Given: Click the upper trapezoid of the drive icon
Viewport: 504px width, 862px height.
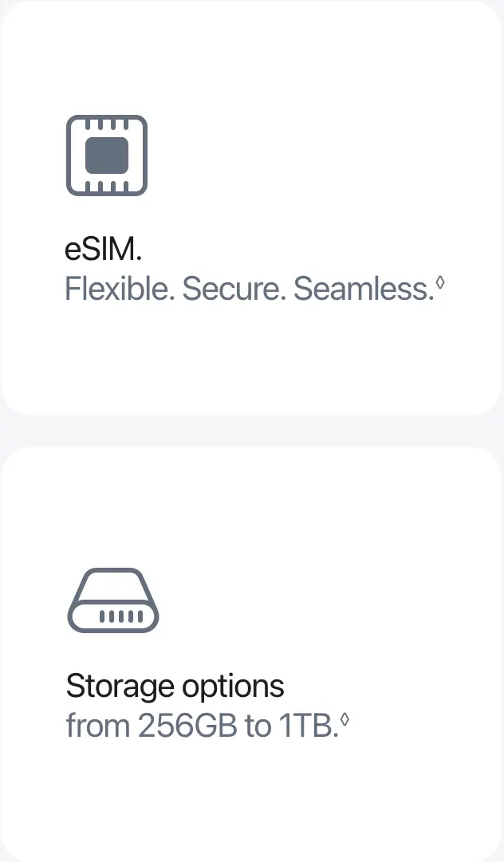Looking at the screenshot, I should (x=112, y=584).
